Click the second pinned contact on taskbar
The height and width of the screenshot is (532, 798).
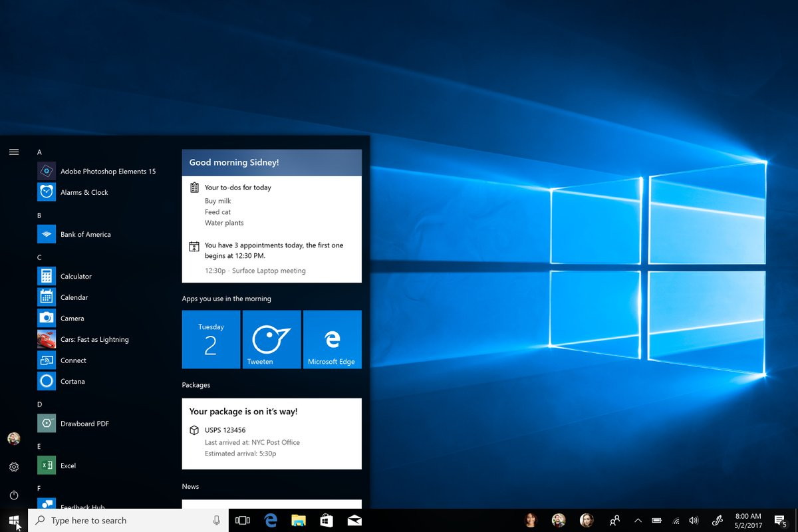(x=559, y=520)
